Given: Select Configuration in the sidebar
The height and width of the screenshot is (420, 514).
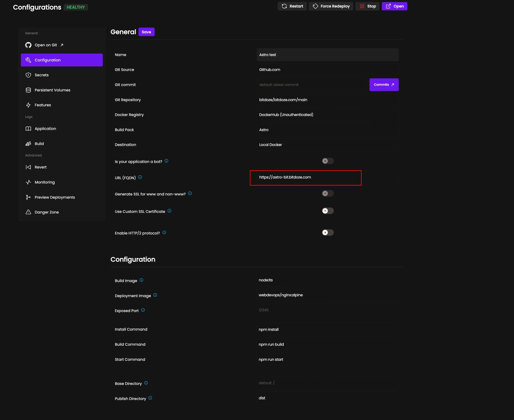Looking at the screenshot, I should coord(62,60).
